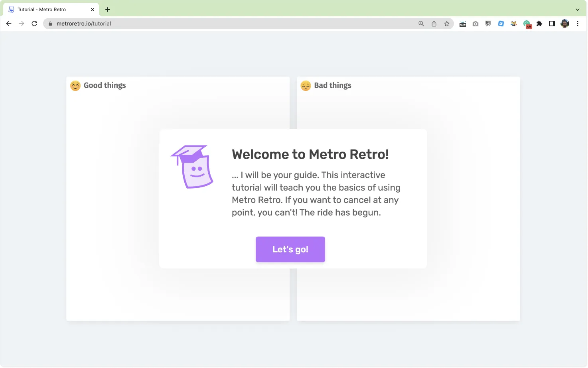Click the Let's go! button
Screen dimensions: 588x368
pyautogui.click(x=290, y=249)
